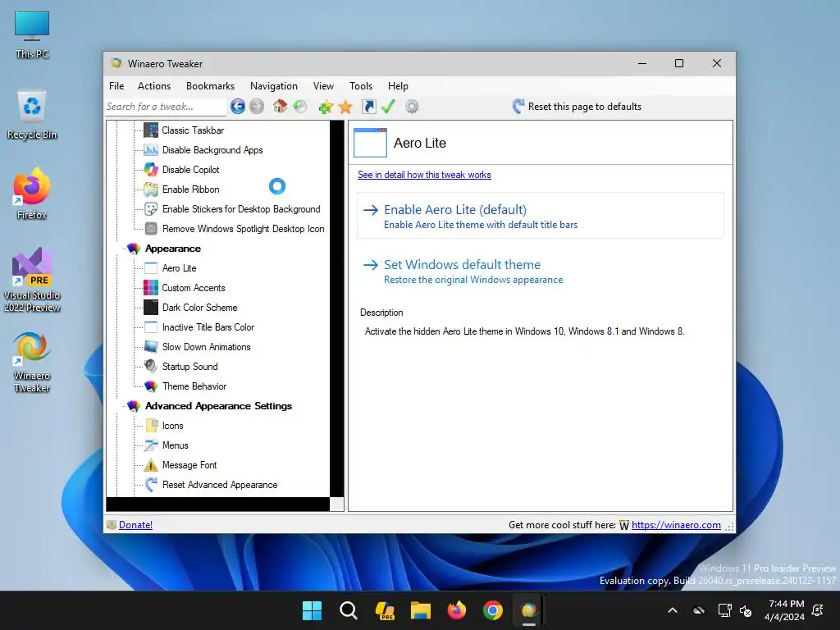
Task: Open See in detail how this tweak works
Action: point(424,175)
